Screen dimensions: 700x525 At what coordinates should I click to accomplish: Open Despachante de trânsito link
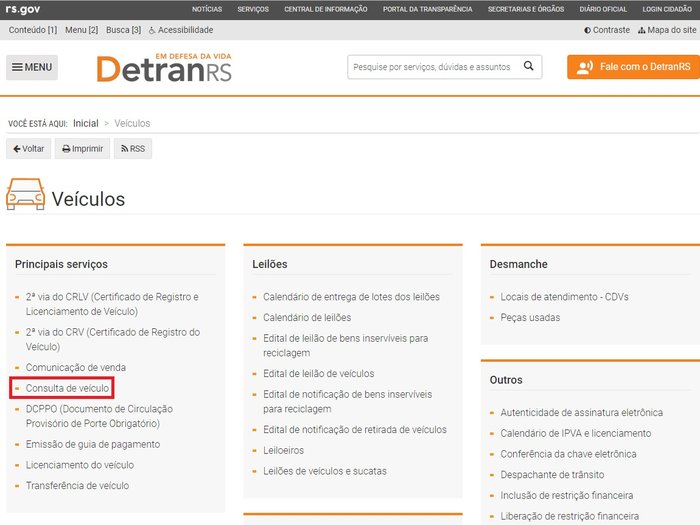pos(552,475)
